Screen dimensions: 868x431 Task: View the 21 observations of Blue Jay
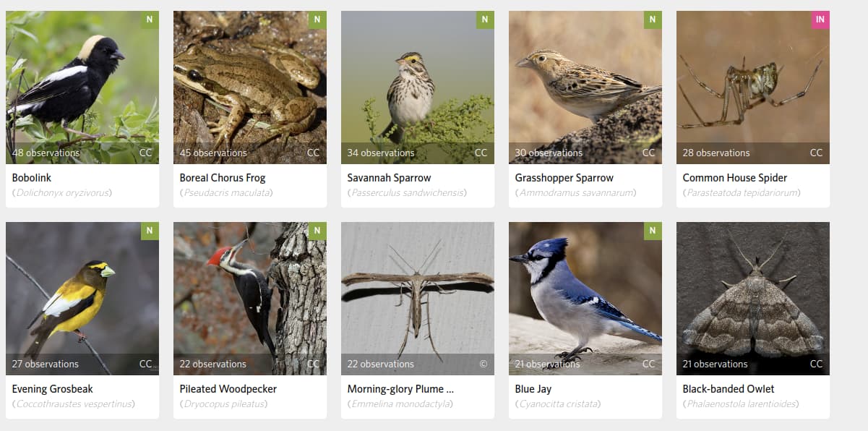pyautogui.click(x=547, y=364)
